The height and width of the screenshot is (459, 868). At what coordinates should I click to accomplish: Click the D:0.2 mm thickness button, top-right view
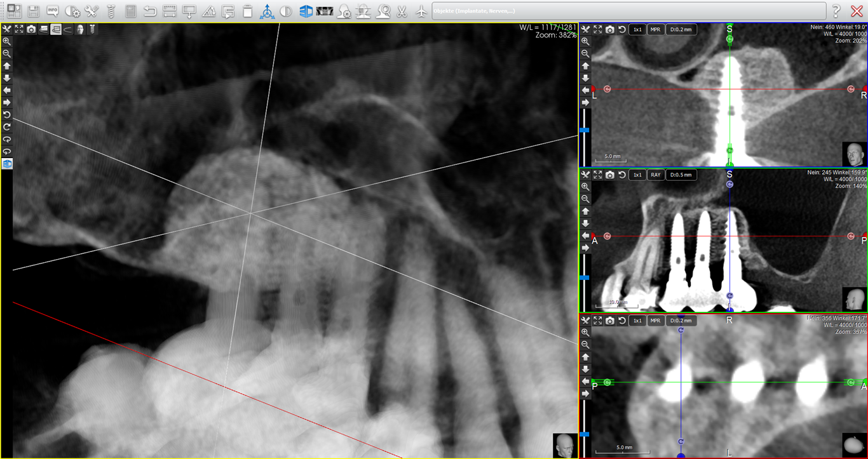(681, 29)
